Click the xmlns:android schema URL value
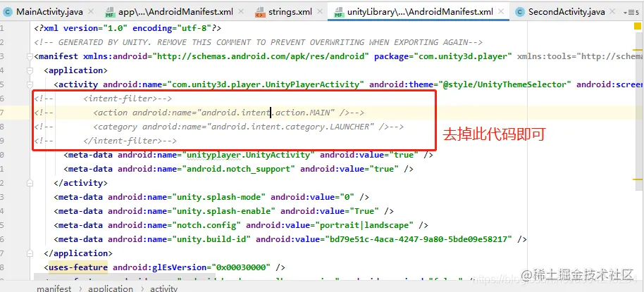 pyautogui.click(x=261, y=56)
